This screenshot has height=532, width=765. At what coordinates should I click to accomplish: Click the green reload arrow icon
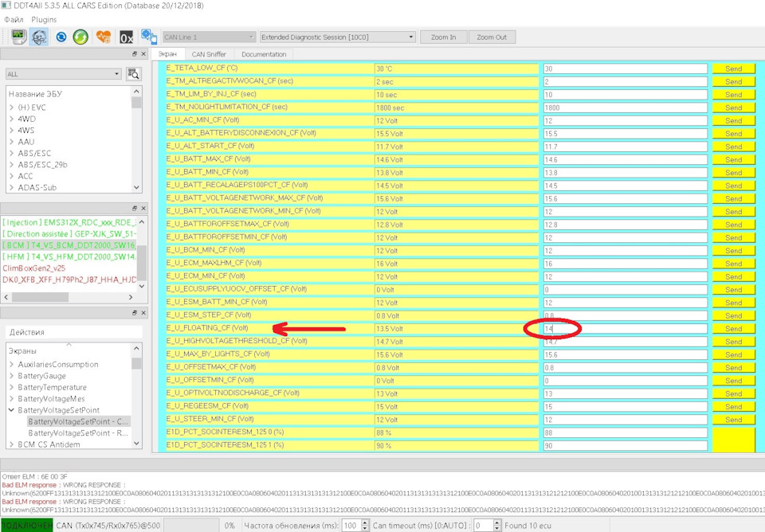(80, 37)
